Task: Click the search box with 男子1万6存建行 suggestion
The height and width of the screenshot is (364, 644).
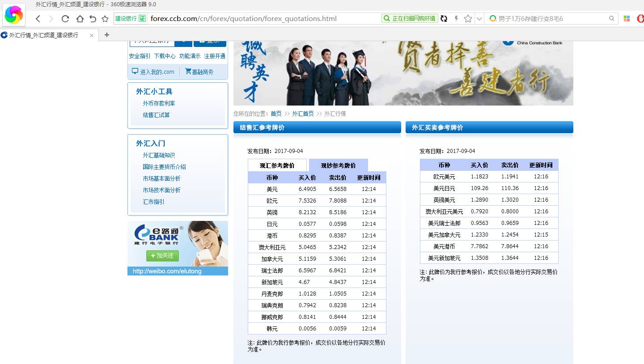Action: coord(552,18)
